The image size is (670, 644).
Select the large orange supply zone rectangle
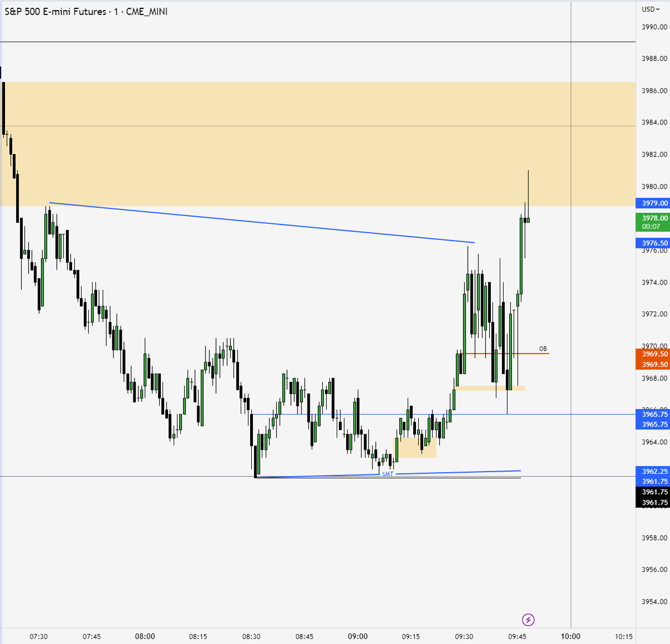[x=318, y=144]
